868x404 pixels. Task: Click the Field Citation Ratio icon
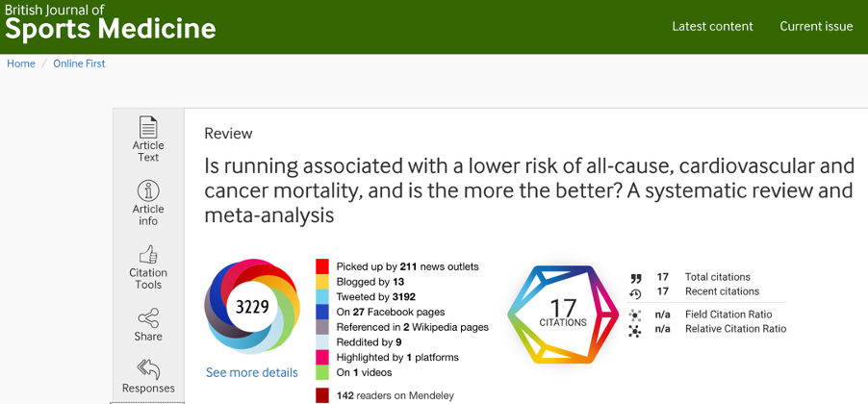tap(635, 316)
